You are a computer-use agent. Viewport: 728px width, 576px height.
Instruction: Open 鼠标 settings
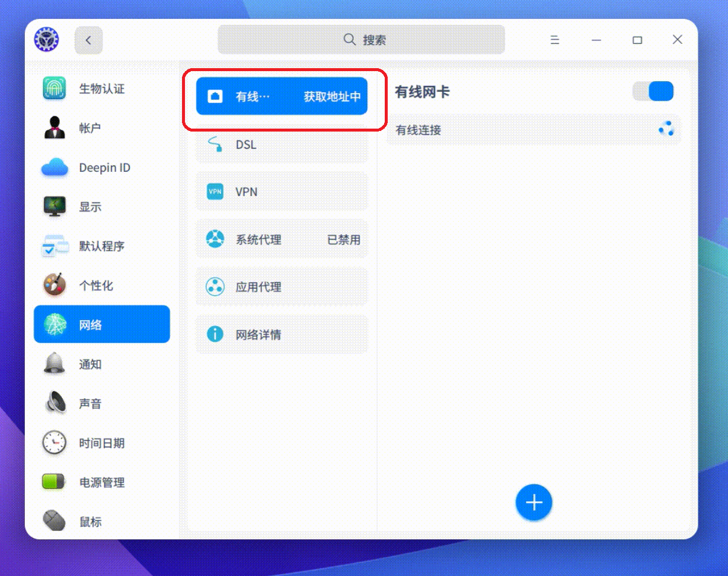pos(102,521)
